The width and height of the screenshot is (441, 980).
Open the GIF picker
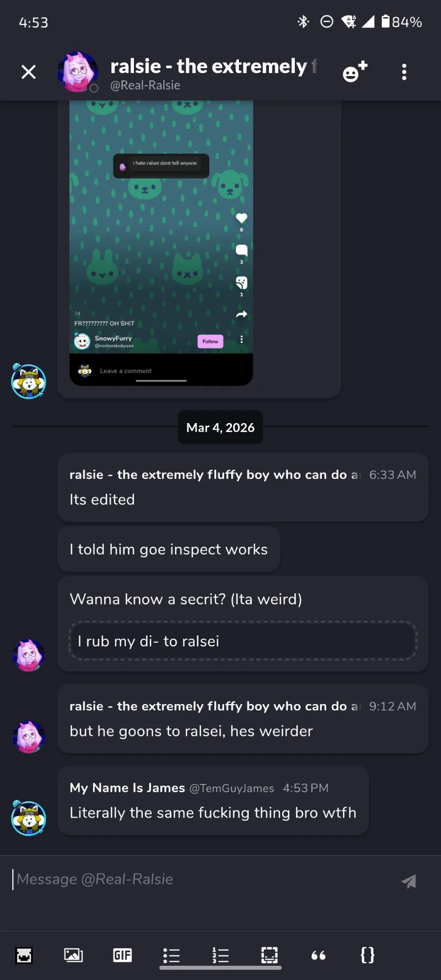tap(123, 955)
